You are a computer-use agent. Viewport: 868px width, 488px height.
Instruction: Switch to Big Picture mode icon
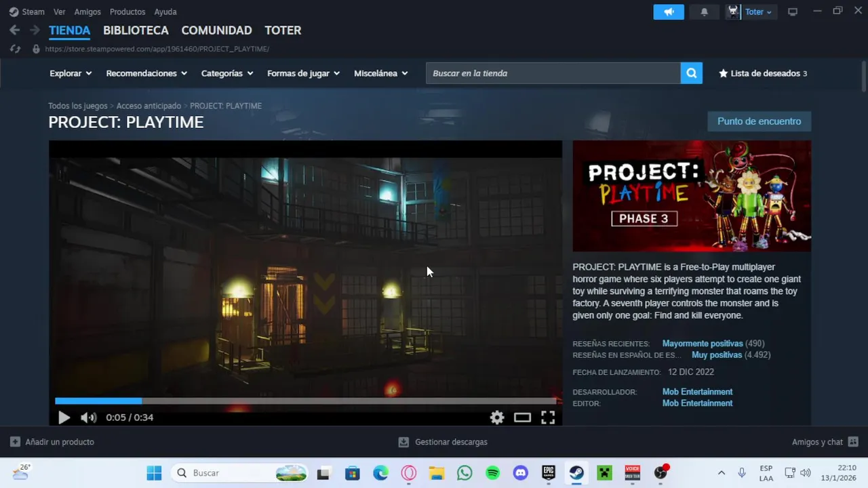click(x=792, y=12)
